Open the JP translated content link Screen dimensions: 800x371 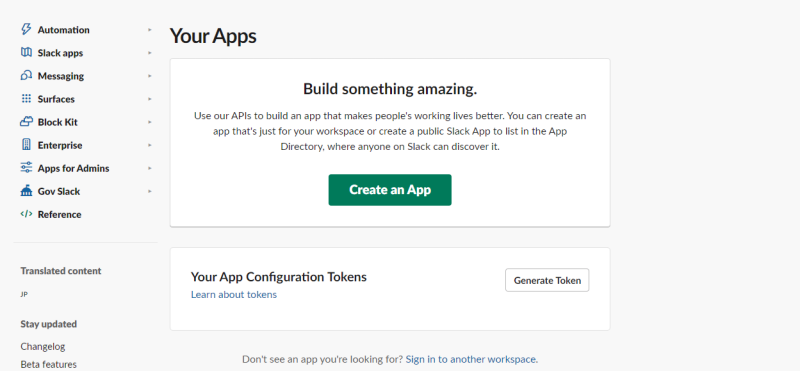click(24, 294)
